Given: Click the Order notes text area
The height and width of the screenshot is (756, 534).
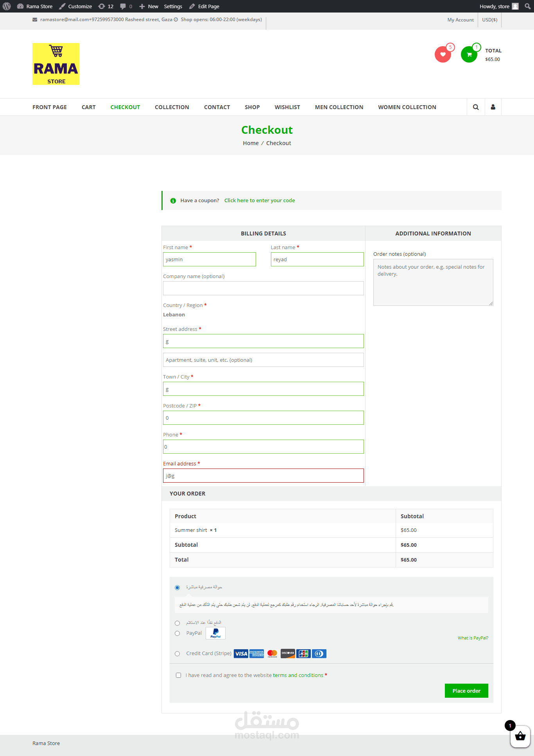Looking at the screenshot, I should coord(433,282).
